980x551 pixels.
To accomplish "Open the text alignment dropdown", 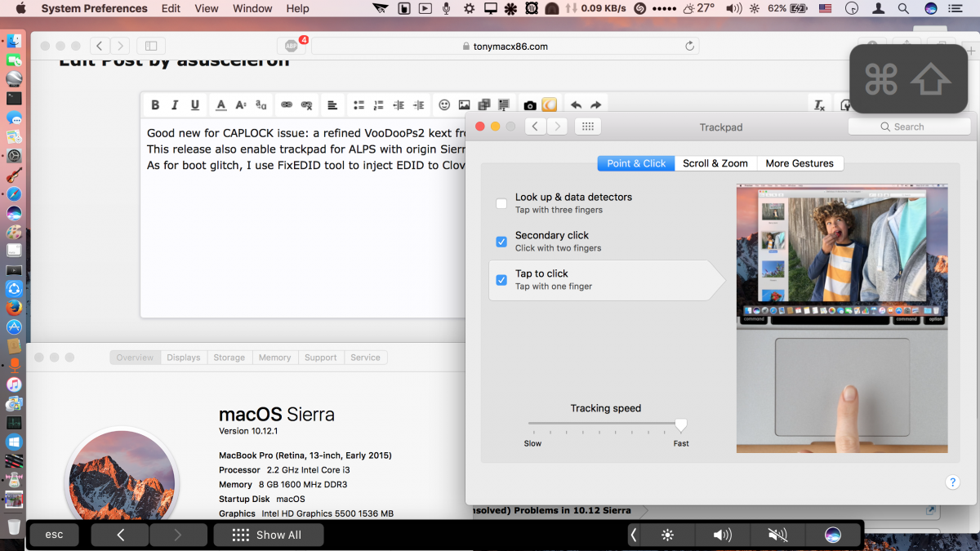I will 332,105.
